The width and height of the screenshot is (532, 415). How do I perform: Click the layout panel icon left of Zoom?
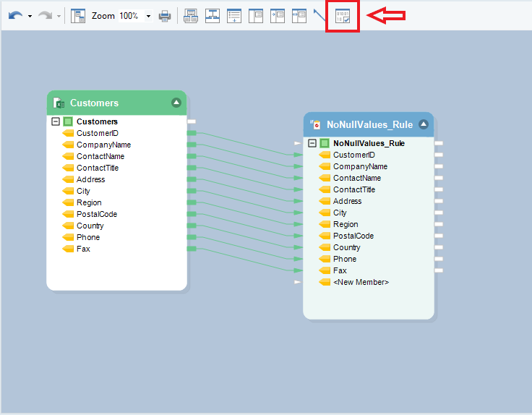click(78, 16)
